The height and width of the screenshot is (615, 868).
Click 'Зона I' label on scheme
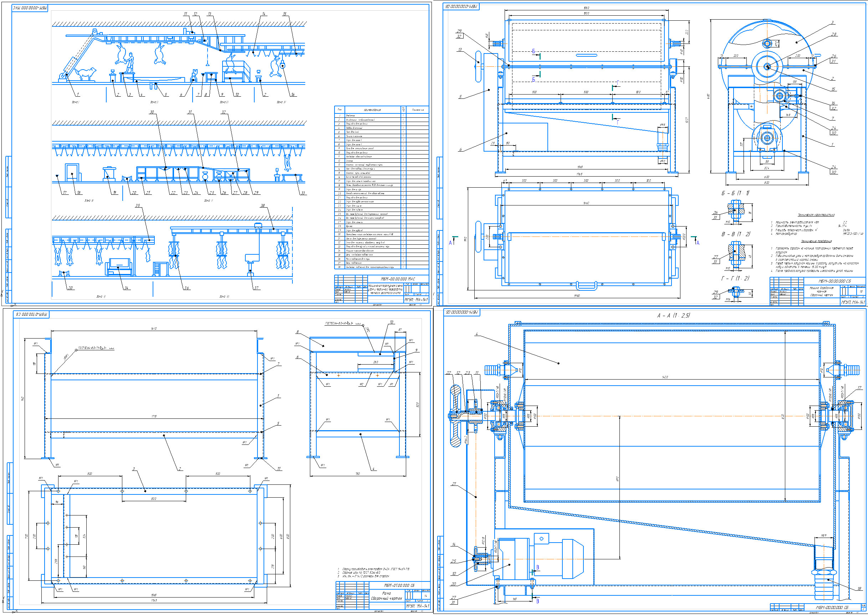click(x=75, y=102)
